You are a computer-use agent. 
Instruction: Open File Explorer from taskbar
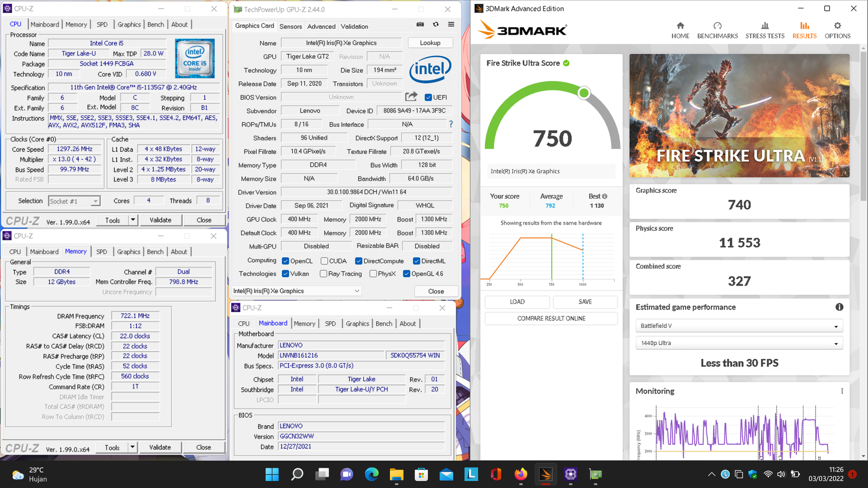pyautogui.click(x=396, y=474)
